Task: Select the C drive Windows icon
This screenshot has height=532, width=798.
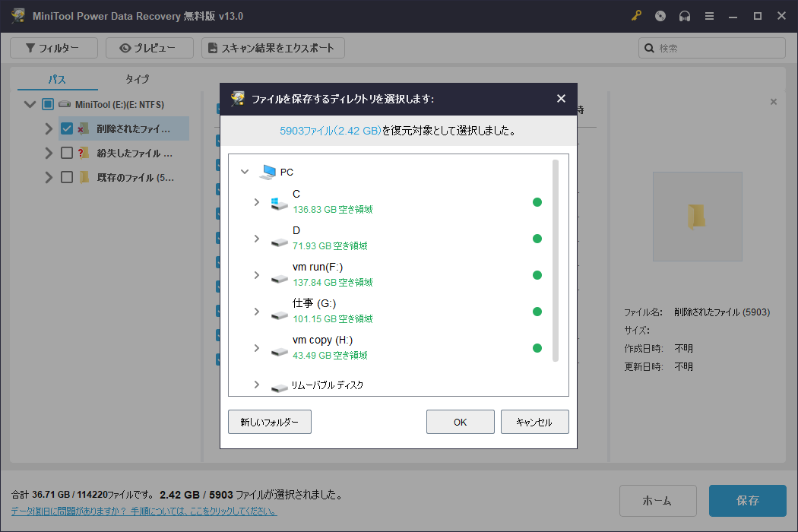Action: 279,204
